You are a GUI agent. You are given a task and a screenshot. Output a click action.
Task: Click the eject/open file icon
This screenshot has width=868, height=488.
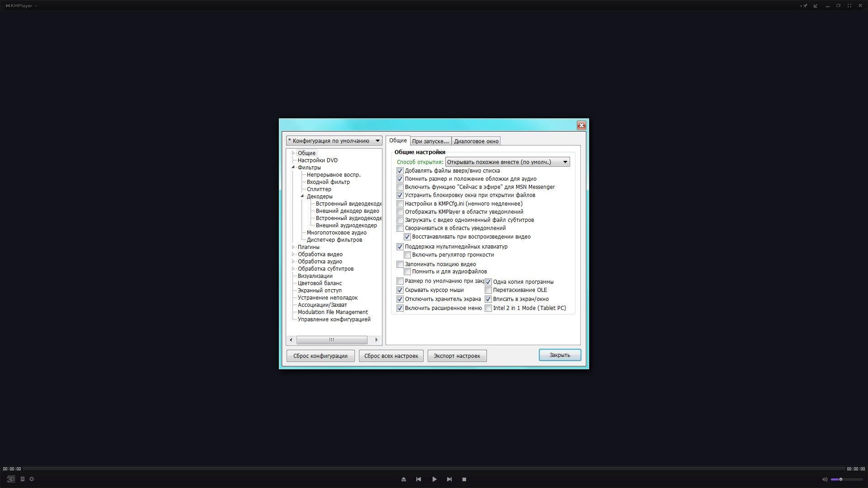coord(404,479)
